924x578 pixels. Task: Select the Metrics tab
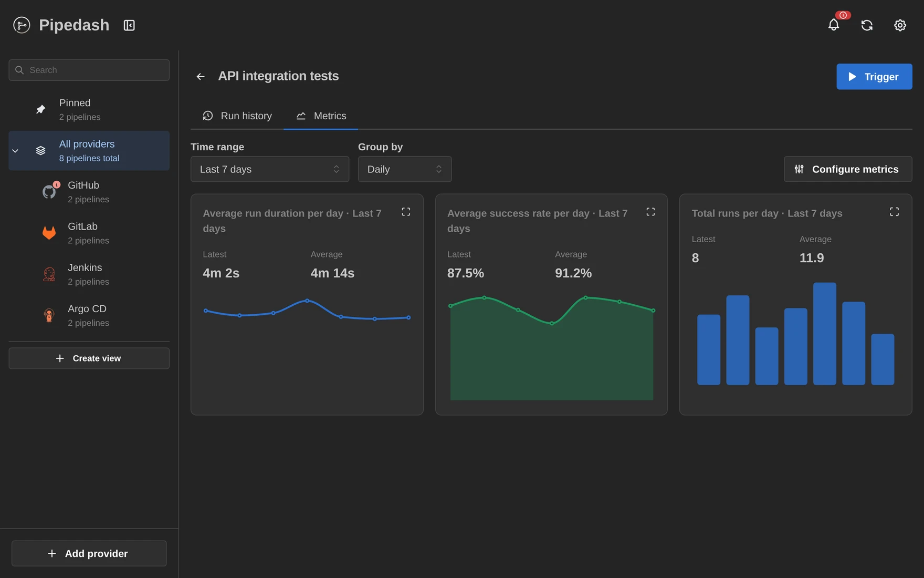[x=321, y=116]
